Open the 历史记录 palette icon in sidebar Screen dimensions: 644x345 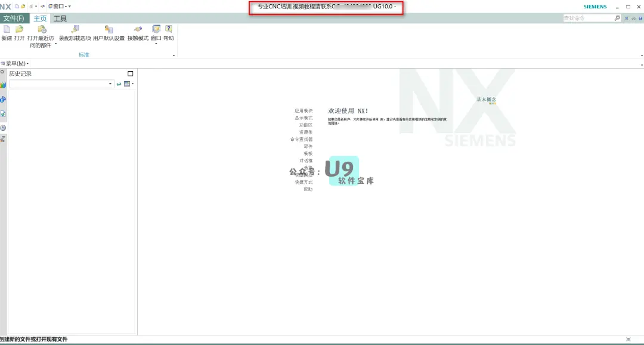[3, 127]
